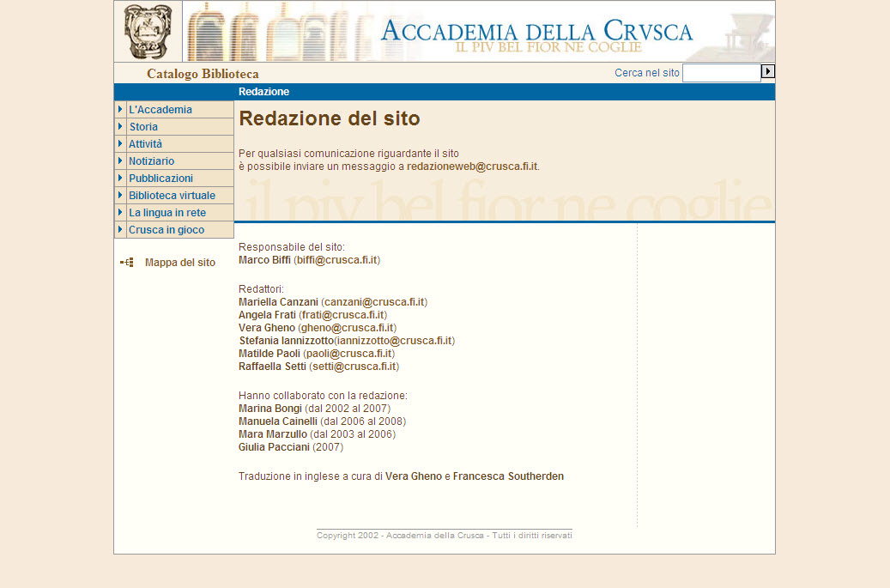Click the Cerca nel sito label
890x588 pixels.
[x=647, y=73]
